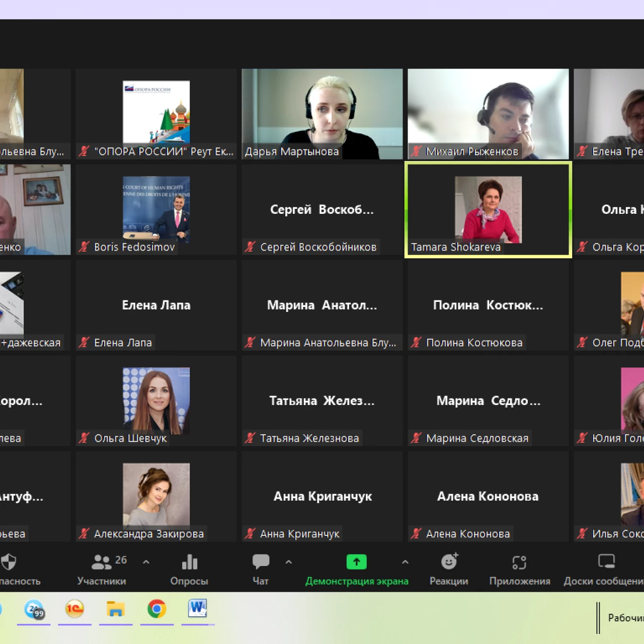Click the name label Tamara Shokareva
The height and width of the screenshot is (644, 644).
(x=456, y=247)
